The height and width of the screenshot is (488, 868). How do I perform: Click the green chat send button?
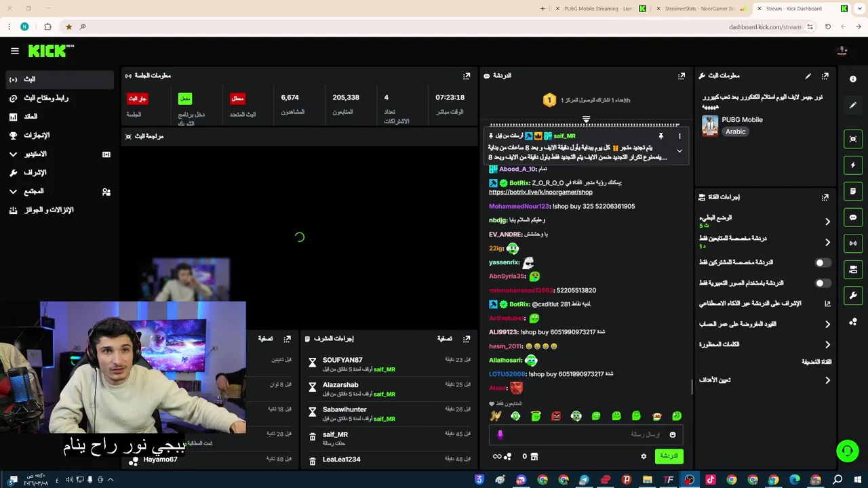coord(669,456)
